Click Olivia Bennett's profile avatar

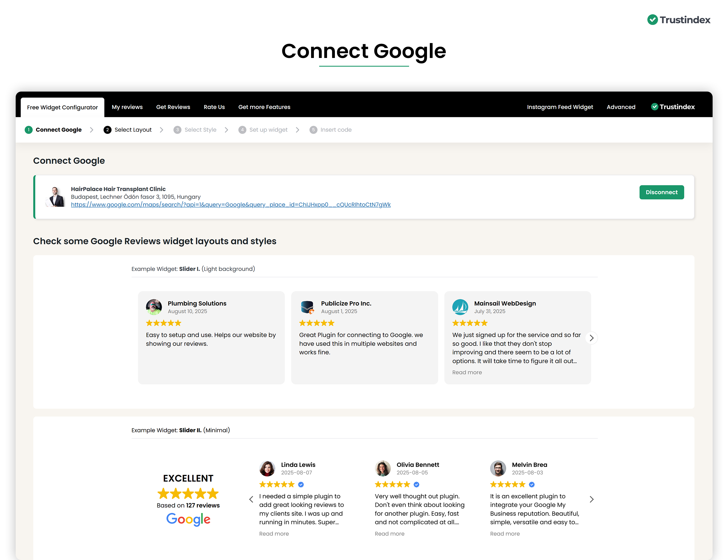coord(383,468)
